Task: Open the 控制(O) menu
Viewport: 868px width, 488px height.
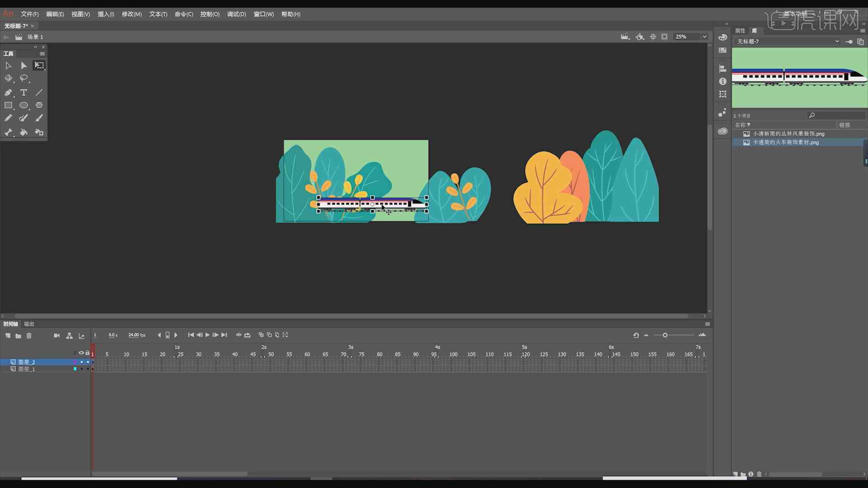Action: [x=210, y=14]
